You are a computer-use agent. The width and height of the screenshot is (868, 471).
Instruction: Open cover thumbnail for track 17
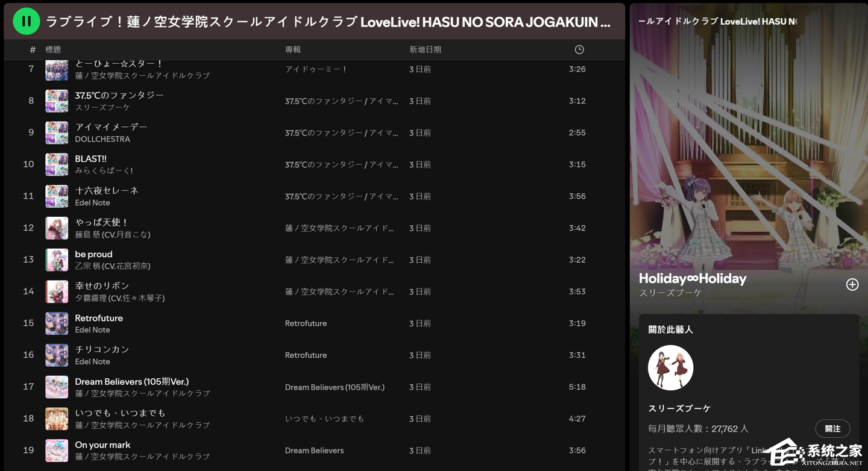(x=57, y=387)
